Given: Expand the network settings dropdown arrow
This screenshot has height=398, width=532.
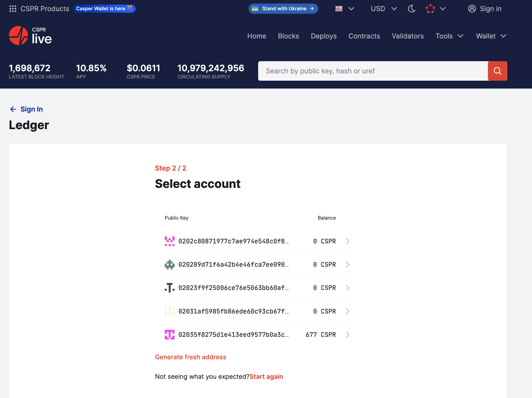Looking at the screenshot, I should click(443, 8).
